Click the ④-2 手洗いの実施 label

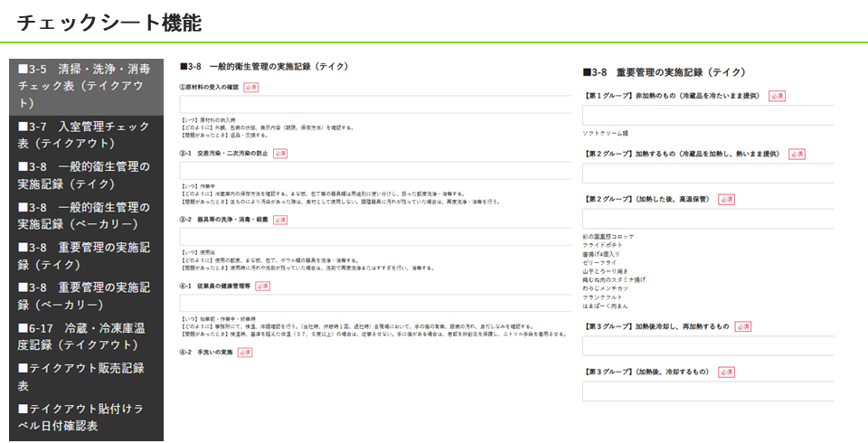click(206, 353)
